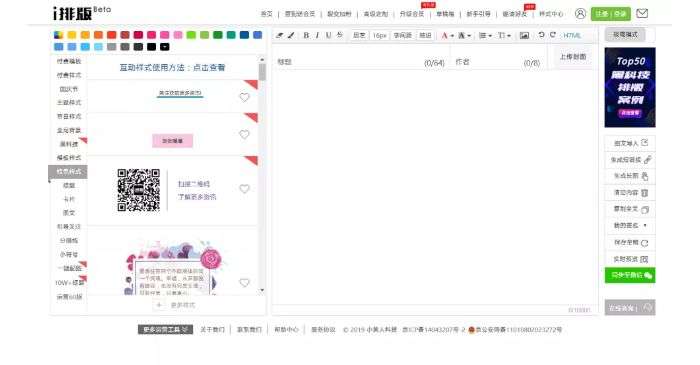Screen dimensions: 700x365
Task: Click the live preview icon
Action: pos(644,259)
